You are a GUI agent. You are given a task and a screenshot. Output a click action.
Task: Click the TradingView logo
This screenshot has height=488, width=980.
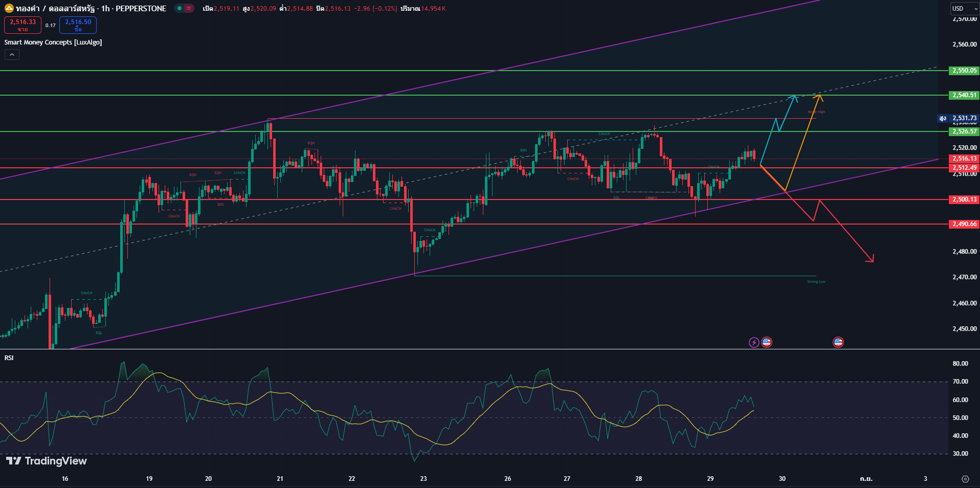click(47, 461)
